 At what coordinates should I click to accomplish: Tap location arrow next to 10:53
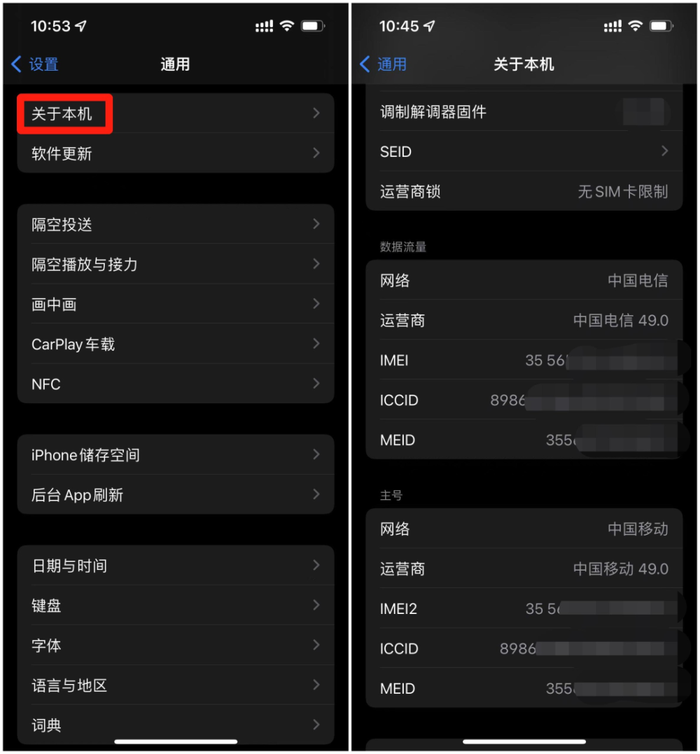(81, 26)
